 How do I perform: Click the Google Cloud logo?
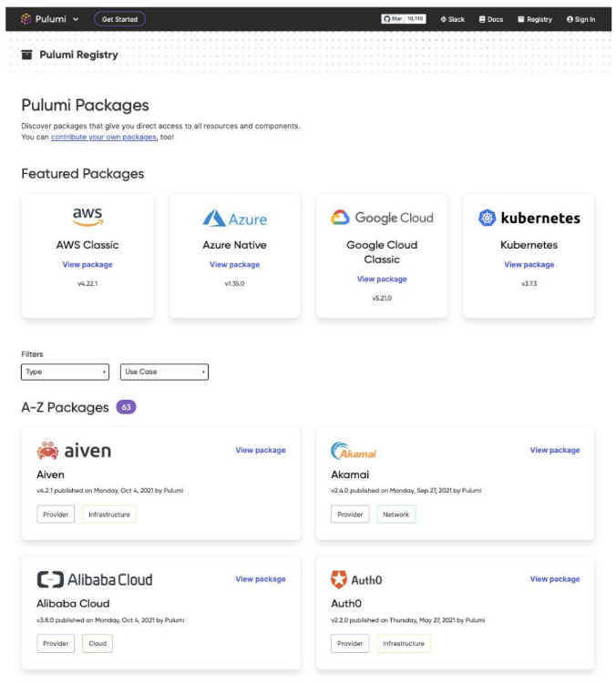pos(382,218)
